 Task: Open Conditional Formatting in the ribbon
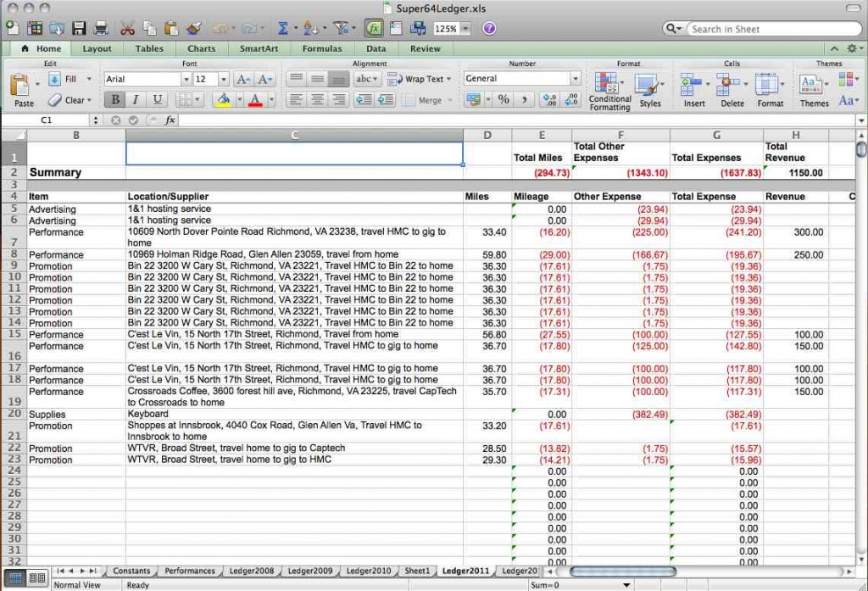tap(609, 89)
